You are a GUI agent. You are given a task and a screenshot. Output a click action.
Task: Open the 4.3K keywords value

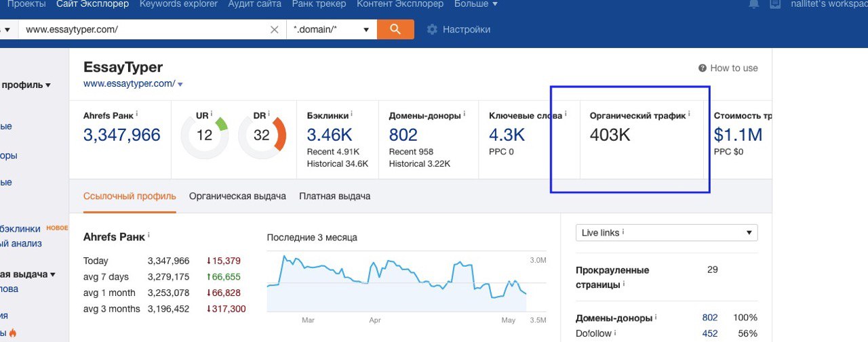[507, 135]
